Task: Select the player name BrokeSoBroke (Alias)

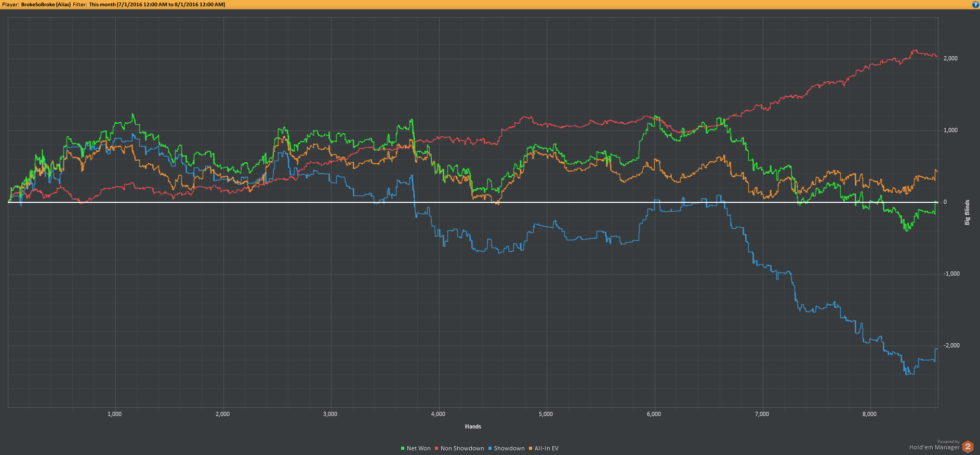Action: tap(46, 5)
